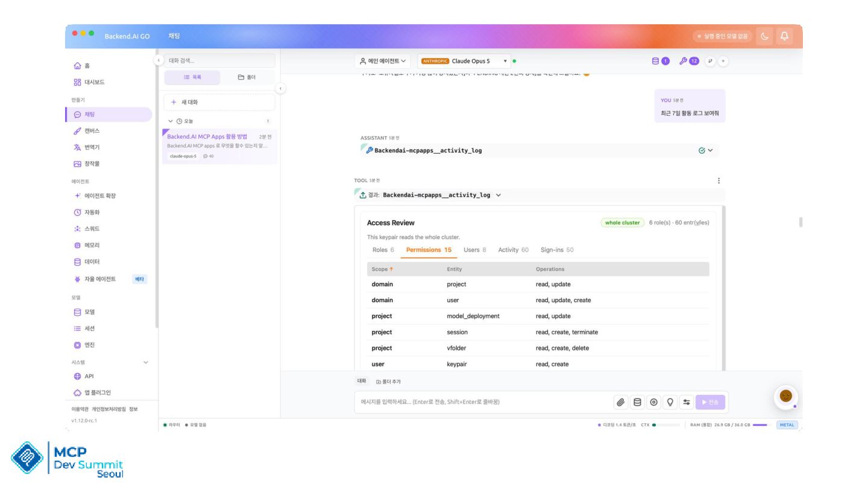Image resolution: width=868 pixels, height=489 pixels.
Task: Switch to the Users tab
Action: [475, 250]
